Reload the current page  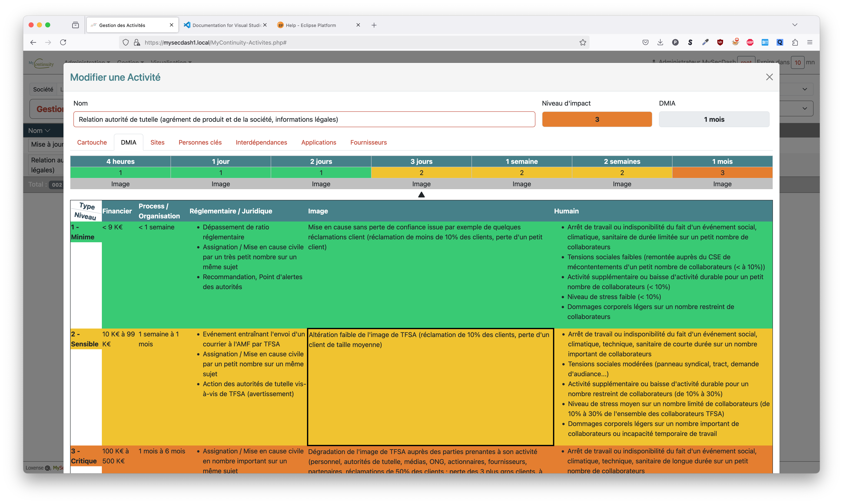tap(63, 43)
